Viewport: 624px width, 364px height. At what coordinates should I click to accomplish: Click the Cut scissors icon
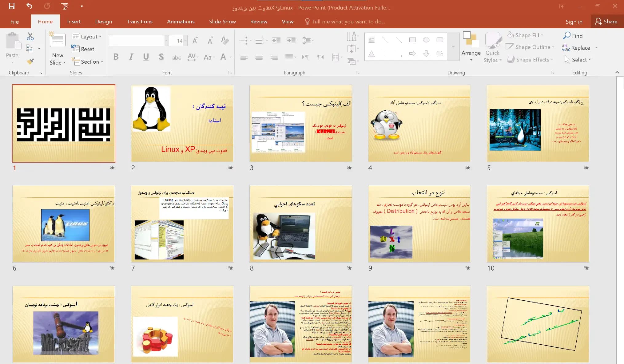coord(30,37)
